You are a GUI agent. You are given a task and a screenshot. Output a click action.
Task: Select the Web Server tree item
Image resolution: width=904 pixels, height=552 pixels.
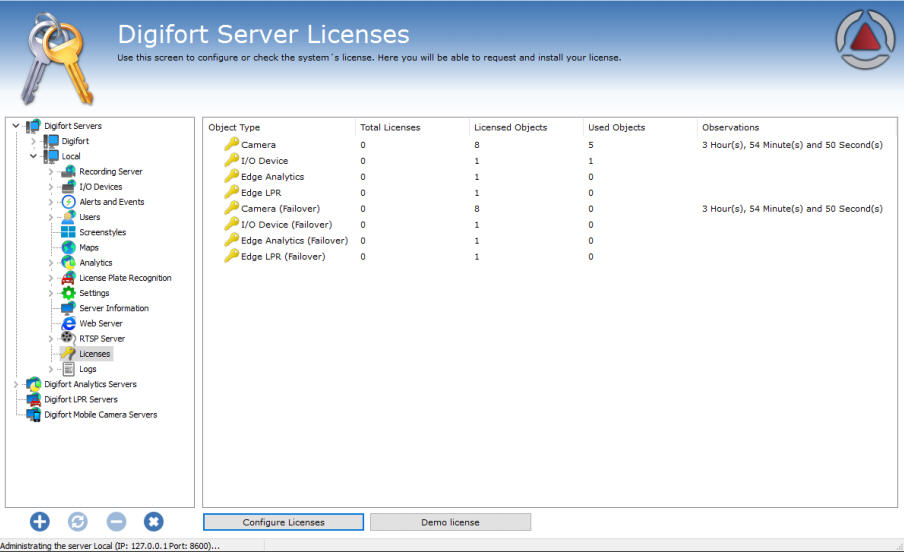[101, 324]
